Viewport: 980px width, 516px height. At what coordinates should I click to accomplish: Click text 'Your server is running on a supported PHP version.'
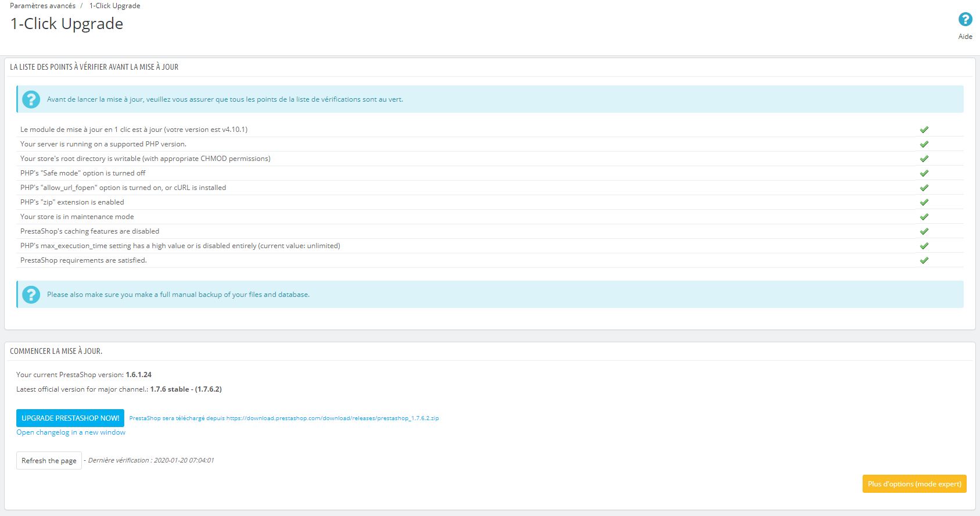[x=103, y=144]
